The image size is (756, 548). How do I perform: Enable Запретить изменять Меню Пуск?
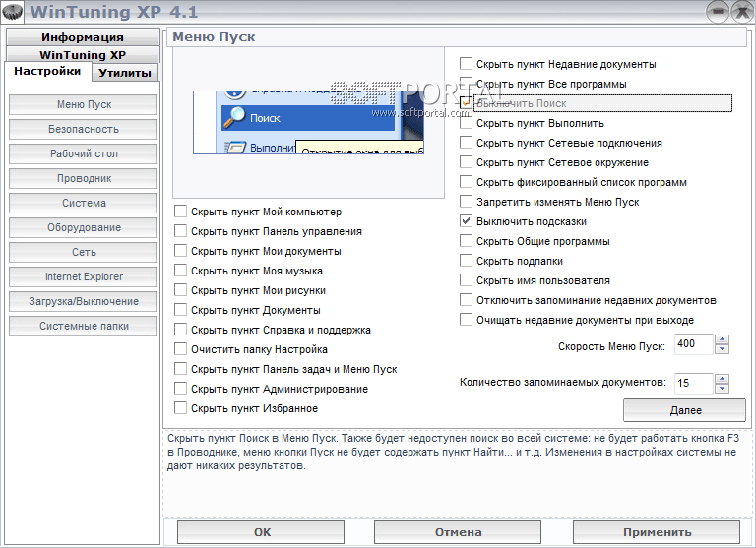click(x=466, y=202)
